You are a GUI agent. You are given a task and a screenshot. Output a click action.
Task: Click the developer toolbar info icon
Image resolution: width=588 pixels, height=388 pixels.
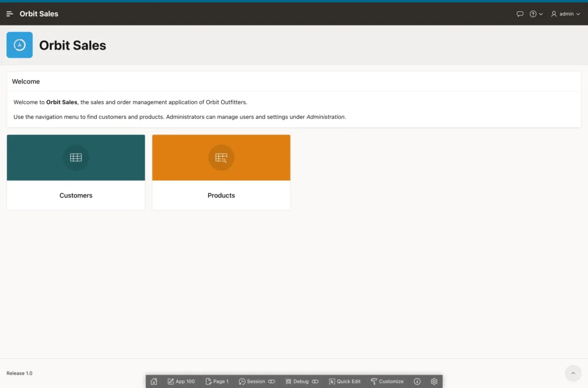pyautogui.click(x=417, y=381)
